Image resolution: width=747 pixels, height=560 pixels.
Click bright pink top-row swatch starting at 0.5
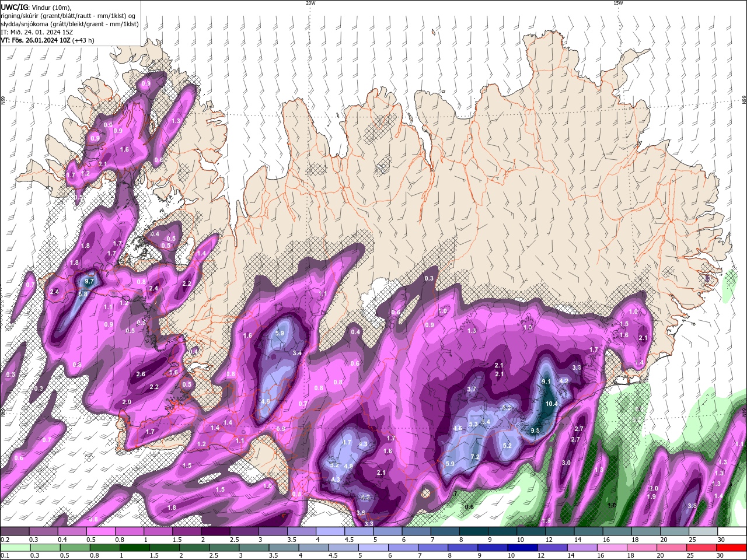point(100,531)
